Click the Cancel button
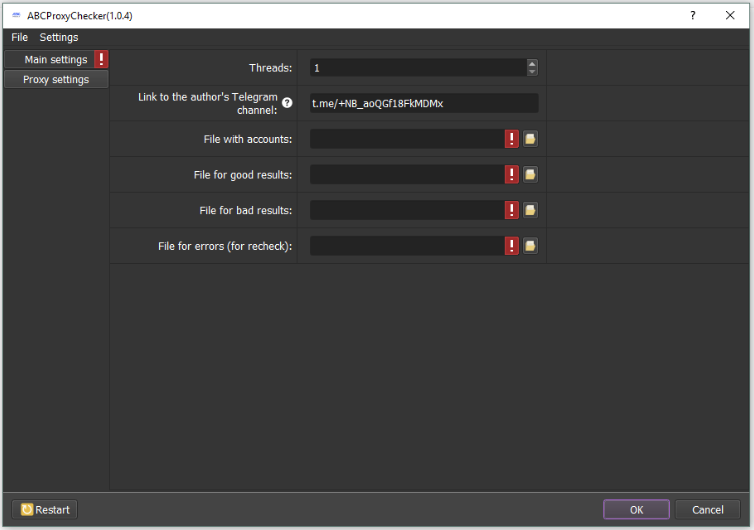 click(x=707, y=509)
